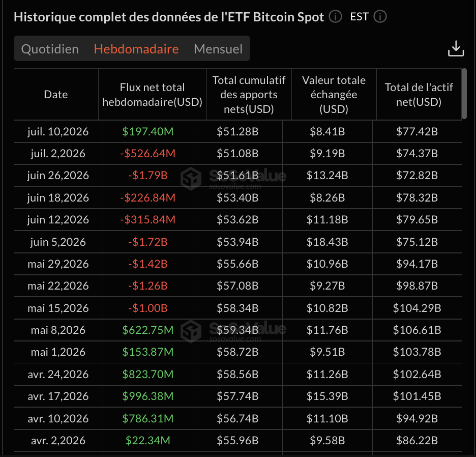Click the -$1.00B net flow value
The height and width of the screenshot is (457, 476).
pos(148,308)
